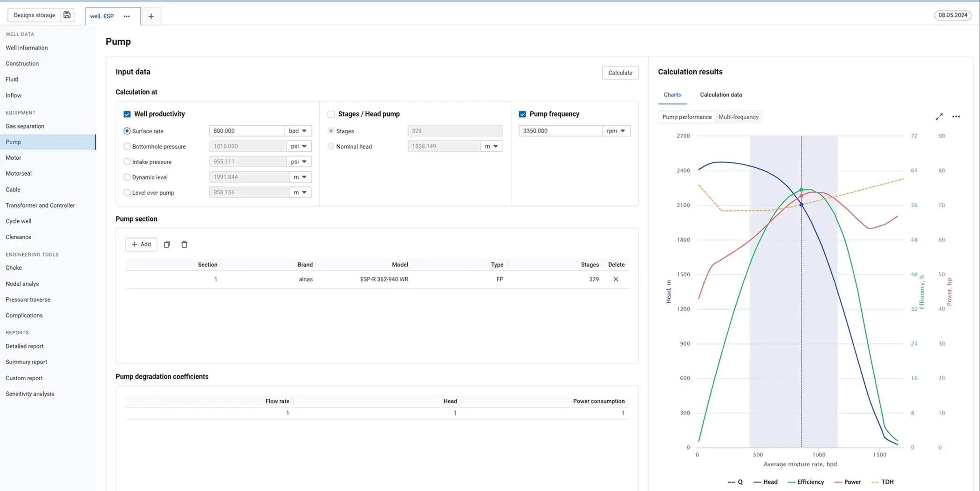Duplicate the selected pump section
This screenshot has width=980, height=491.
coord(167,244)
